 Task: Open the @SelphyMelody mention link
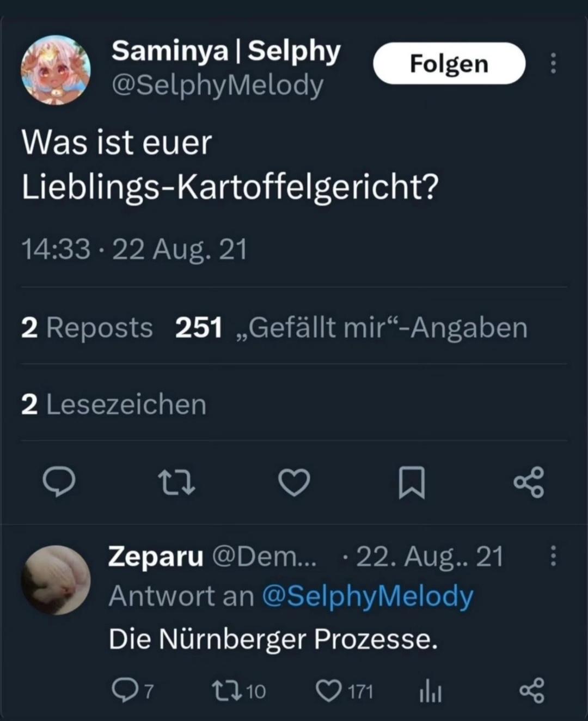[367, 596]
